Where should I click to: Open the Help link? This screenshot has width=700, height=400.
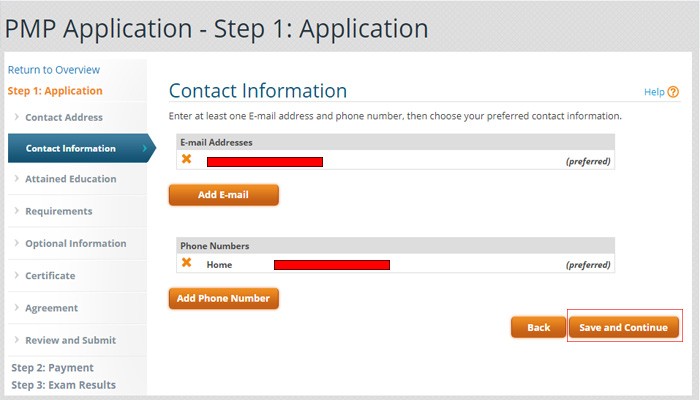[x=654, y=92]
